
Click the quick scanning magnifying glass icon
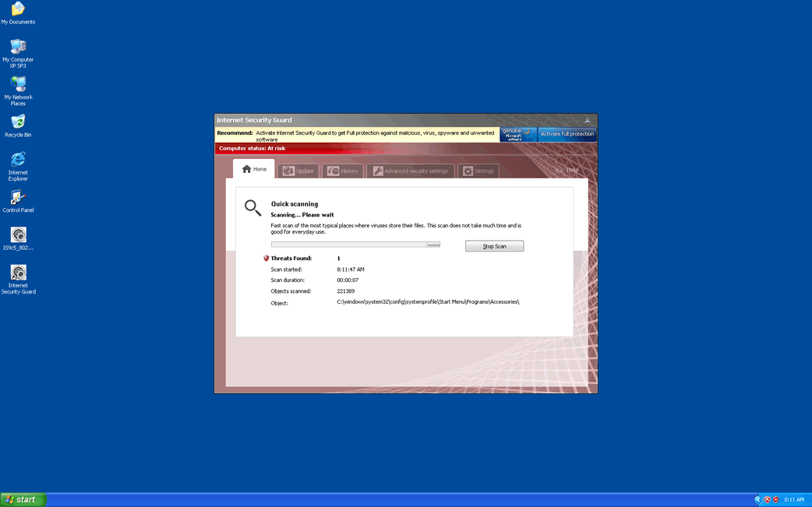click(252, 208)
